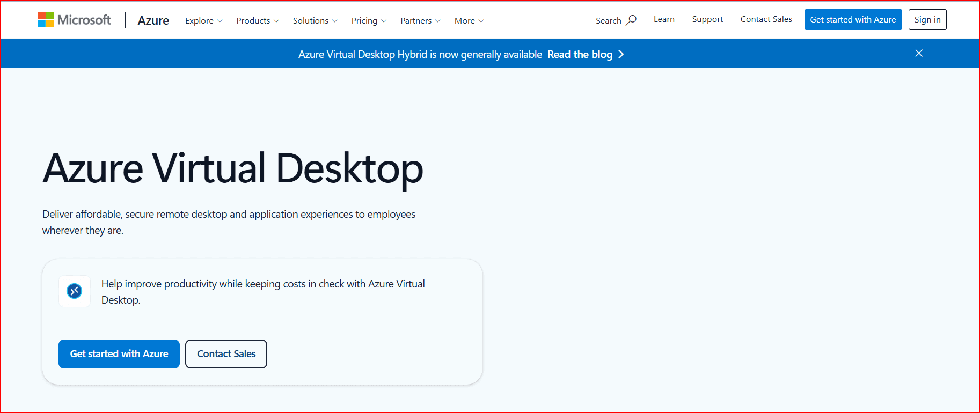Image resolution: width=980 pixels, height=413 pixels.
Task: Click Get started with Azure in header
Action: (x=853, y=20)
